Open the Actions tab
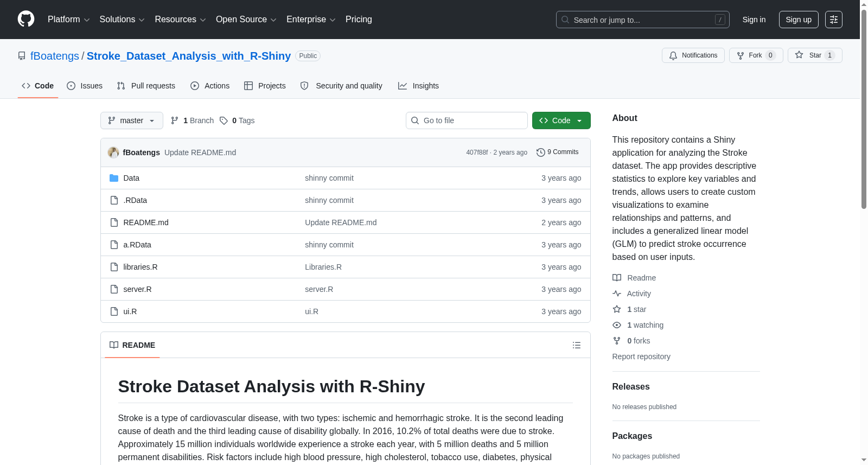The width and height of the screenshot is (868, 465). tap(210, 86)
